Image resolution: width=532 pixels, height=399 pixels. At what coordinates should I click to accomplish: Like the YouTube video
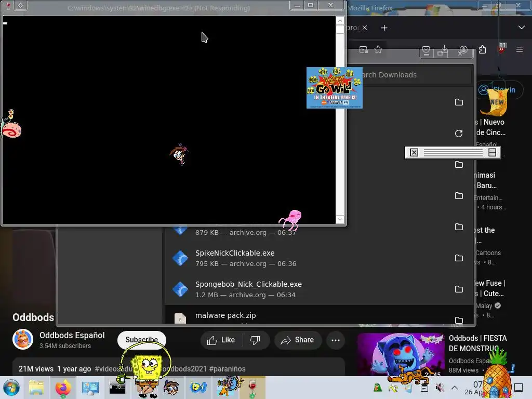(221, 340)
